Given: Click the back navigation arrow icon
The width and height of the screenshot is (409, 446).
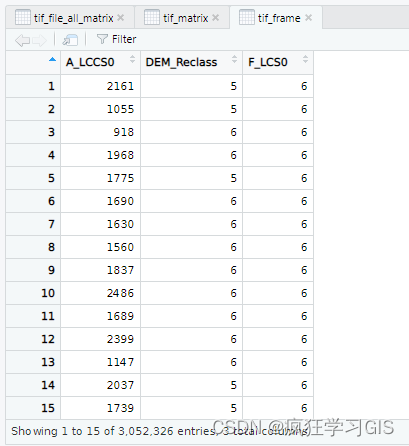Looking at the screenshot, I should 22,40.
